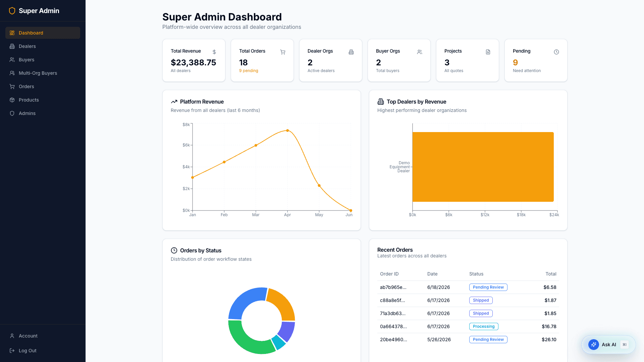Click the April peak point on revenue chart
Viewport: 644px width, 362px height.
(287, 131)
